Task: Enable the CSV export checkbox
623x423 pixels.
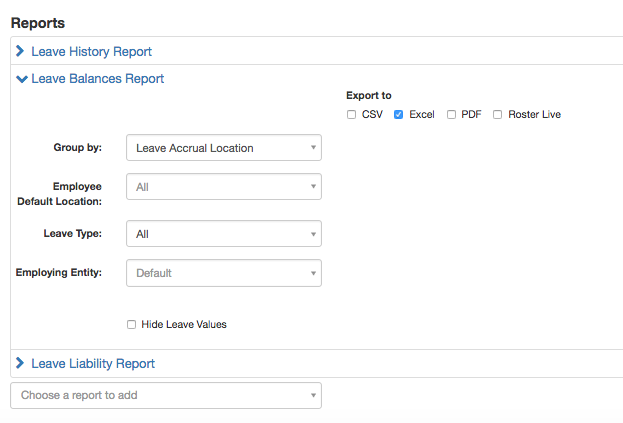Action: [351, 115]
